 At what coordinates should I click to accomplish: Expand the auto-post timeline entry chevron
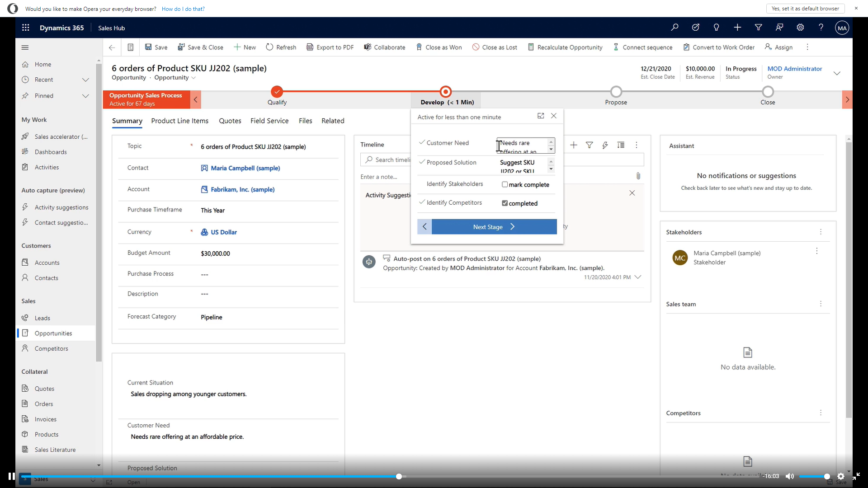(x=638, y=277)
